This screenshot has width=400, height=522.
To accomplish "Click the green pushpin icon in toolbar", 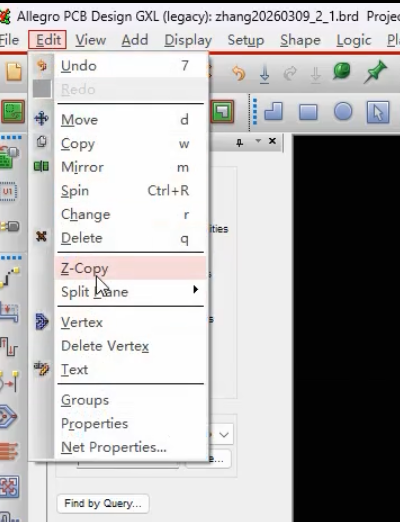I will point(375,72).
